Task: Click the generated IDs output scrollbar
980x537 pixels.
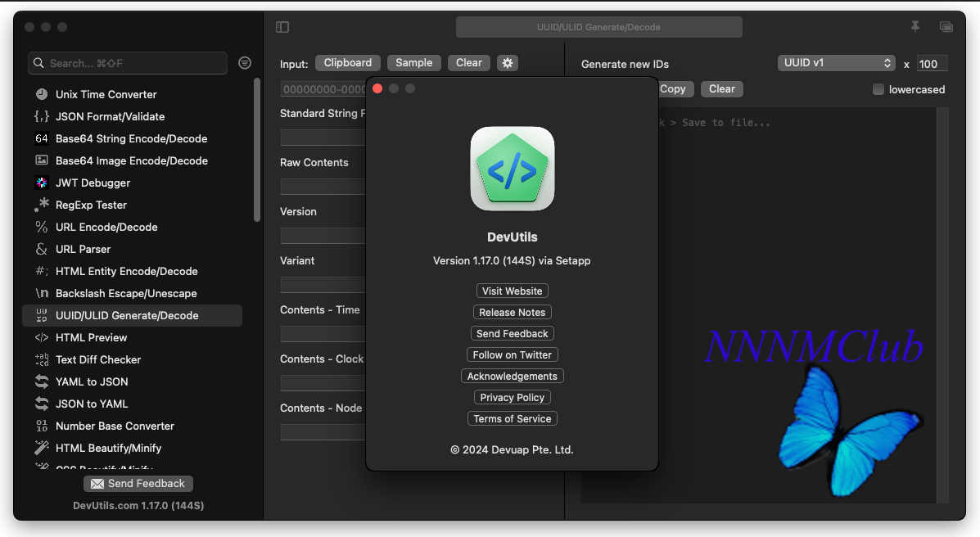Action: (x=942, y=305)
